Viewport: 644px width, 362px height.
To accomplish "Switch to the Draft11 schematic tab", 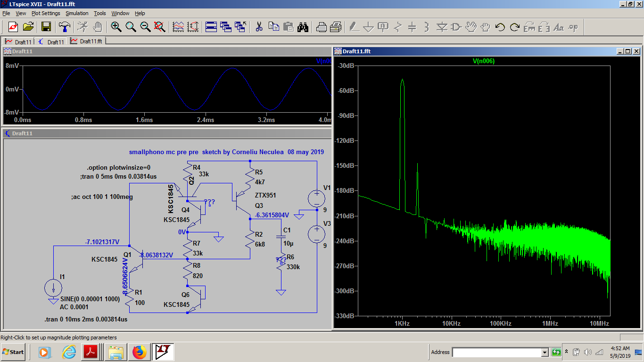I will tap(51, 42).
